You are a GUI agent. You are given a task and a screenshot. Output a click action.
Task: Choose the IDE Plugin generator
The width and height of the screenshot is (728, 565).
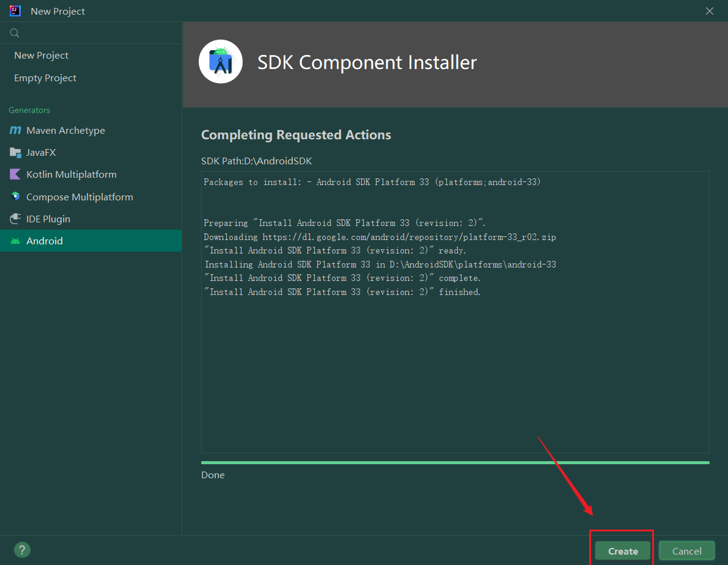coord(91,219)
